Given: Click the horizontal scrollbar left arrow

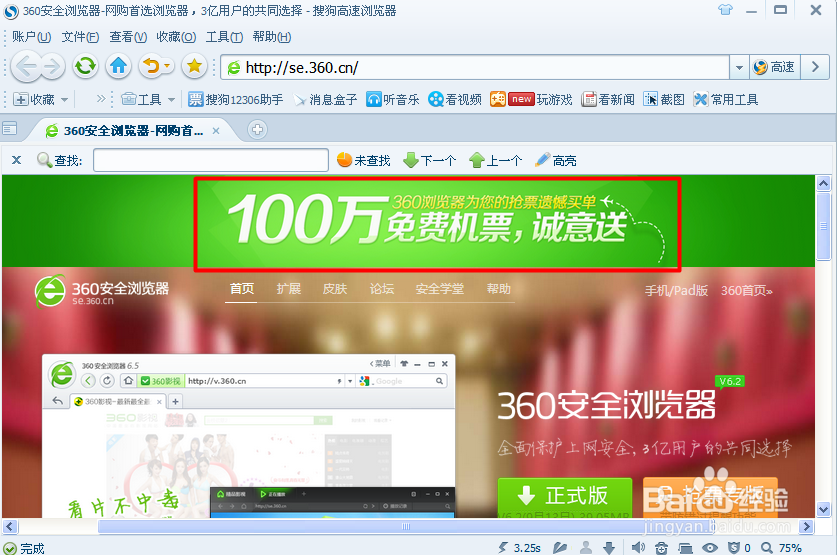Looking at the screenshot, I should 10,526.
